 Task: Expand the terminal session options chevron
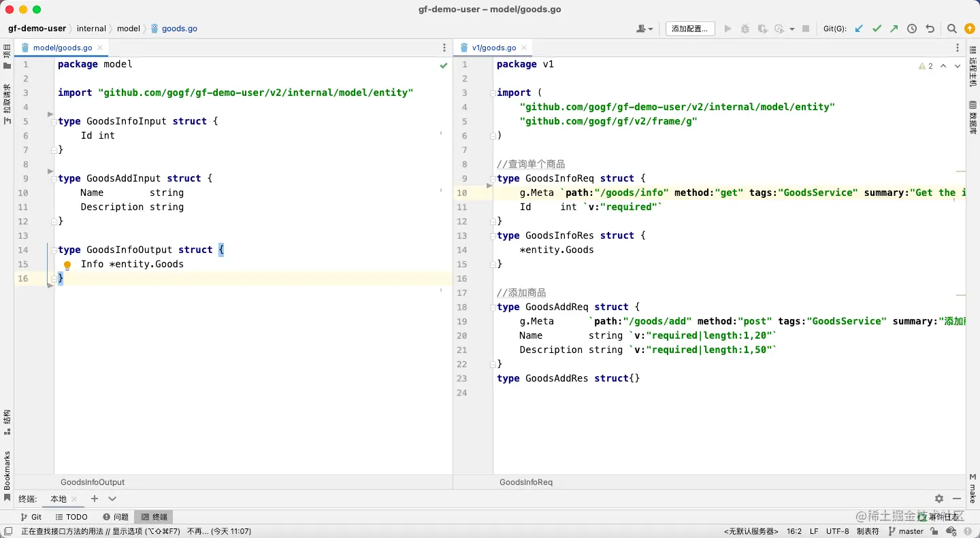[x=112, y=499]
